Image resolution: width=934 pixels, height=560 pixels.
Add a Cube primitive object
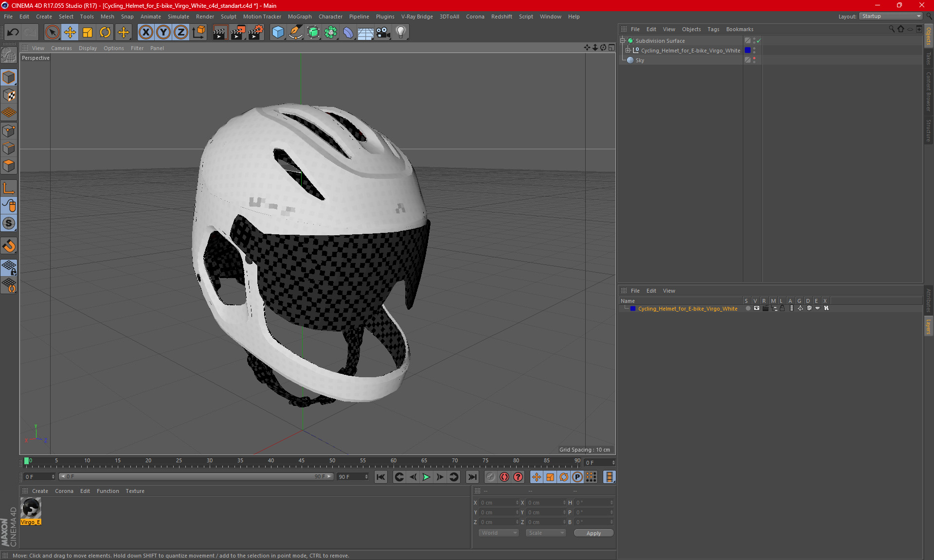pyautogui.click(x=278, y=32)
